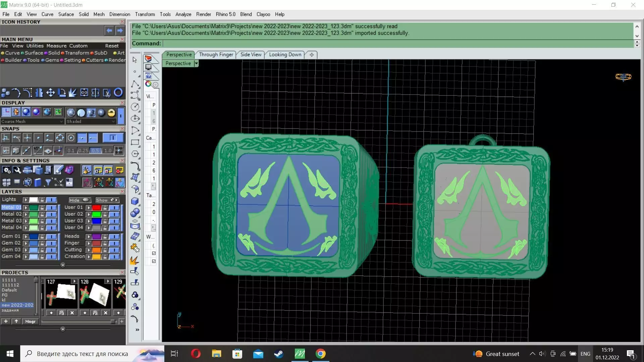Toggle lock on Gem 01 layer
Viewport: 644px width, 362px height.
(42, 237)
